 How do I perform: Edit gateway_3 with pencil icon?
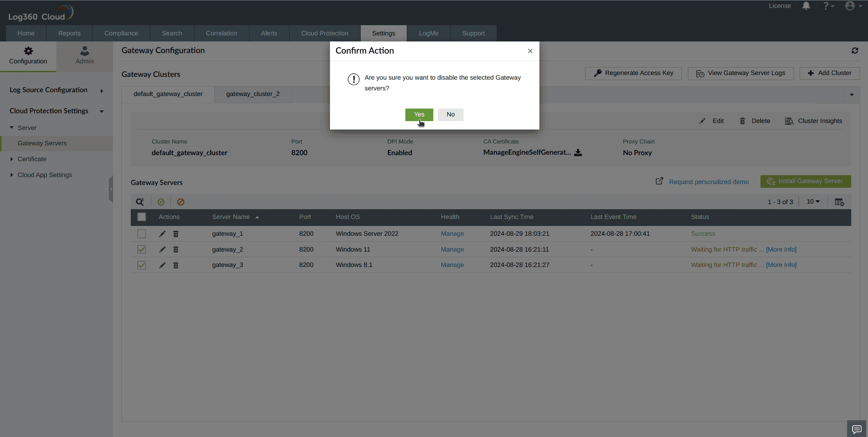162,265
